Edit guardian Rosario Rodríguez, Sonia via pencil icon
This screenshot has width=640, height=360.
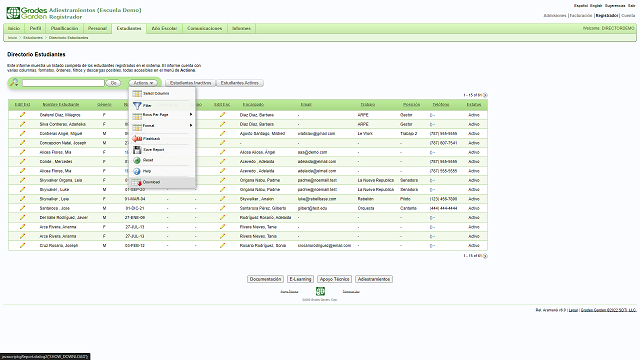pos(222,245)
